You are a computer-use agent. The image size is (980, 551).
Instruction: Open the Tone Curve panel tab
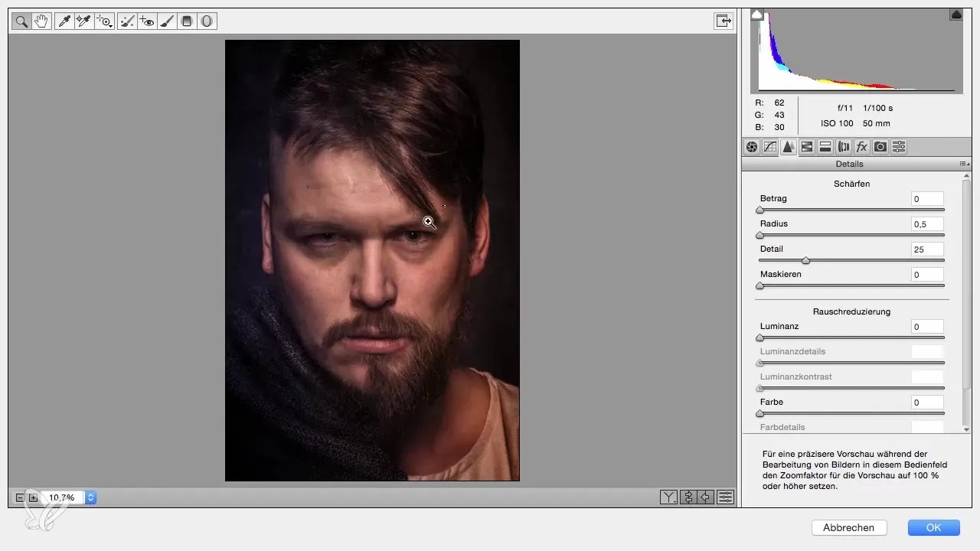click(770, 147)
